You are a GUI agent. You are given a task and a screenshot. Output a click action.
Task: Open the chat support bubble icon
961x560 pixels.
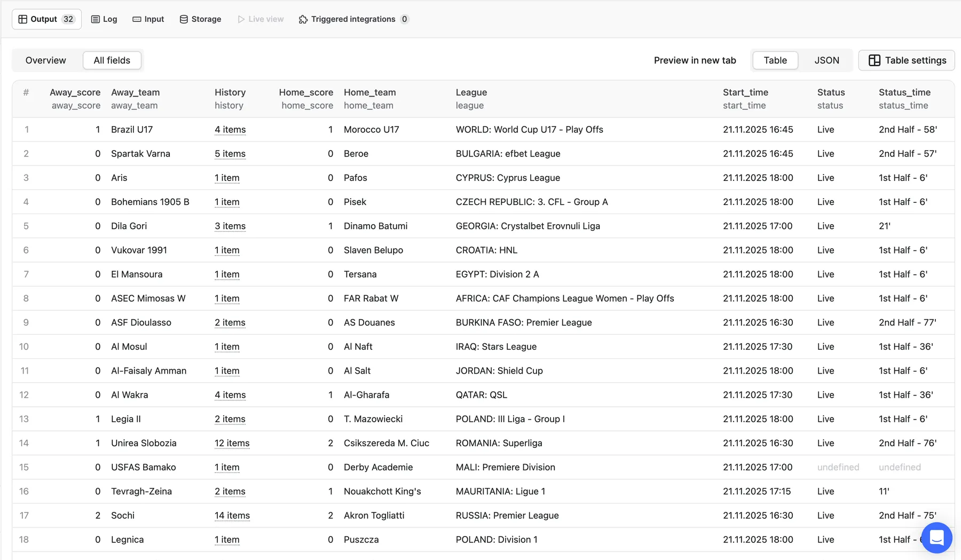[x=936, y=538]
